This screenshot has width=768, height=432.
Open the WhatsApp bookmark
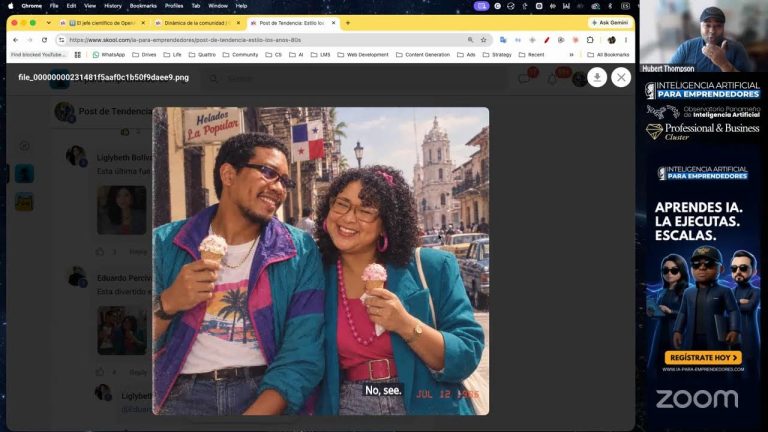[109, 55]
